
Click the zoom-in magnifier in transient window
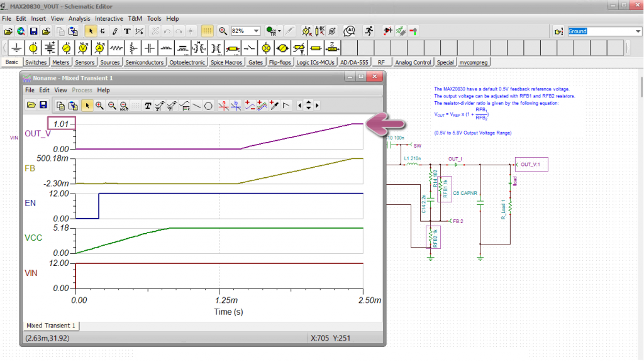100,106
